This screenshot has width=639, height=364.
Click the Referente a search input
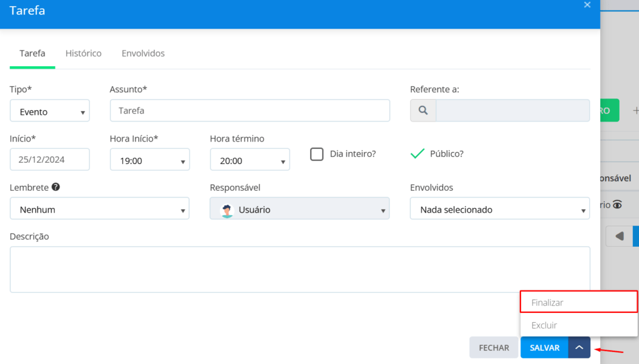[x=513, y=110]
